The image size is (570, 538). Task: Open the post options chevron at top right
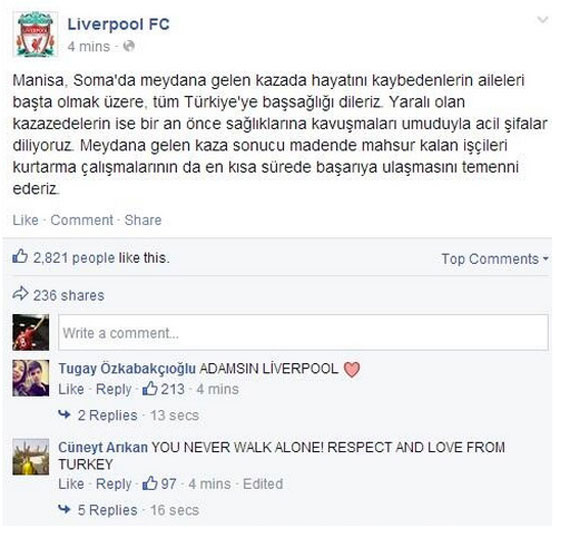543,20
